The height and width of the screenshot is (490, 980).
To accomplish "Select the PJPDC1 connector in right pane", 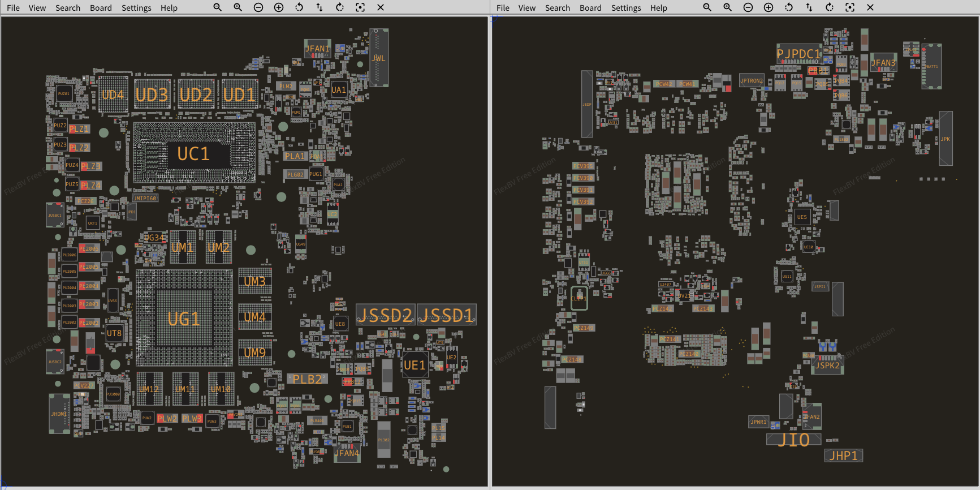I will click(x=798, y=54).
